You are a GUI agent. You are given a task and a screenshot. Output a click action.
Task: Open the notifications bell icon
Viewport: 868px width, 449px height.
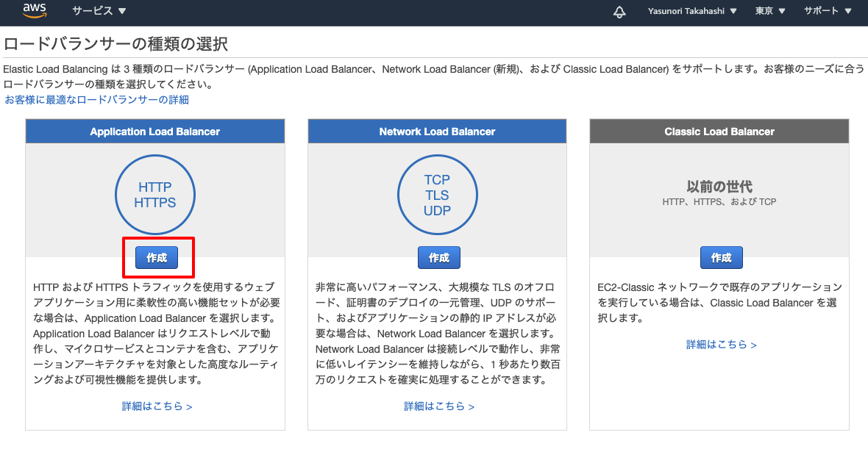(x=619, y=12)
